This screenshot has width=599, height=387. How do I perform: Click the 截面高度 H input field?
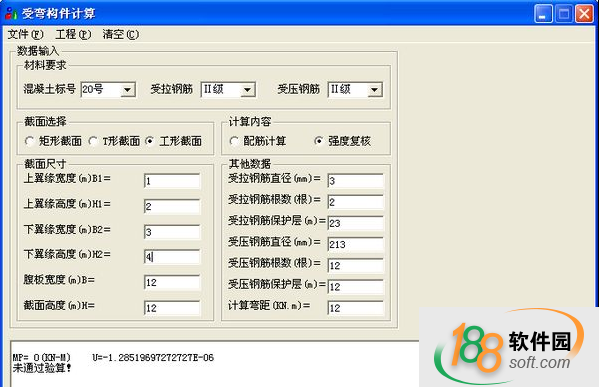(172, 308)
